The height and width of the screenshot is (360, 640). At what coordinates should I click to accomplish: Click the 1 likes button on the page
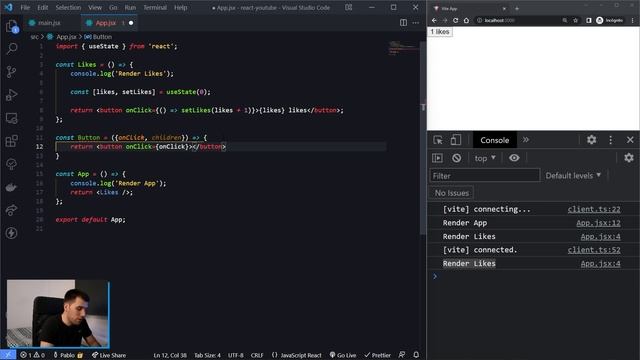(x=440, y=32)
